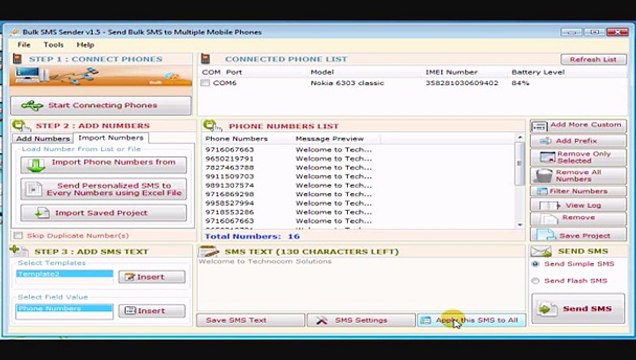Tick the COM6 phone checkbox

pos(205,83)
